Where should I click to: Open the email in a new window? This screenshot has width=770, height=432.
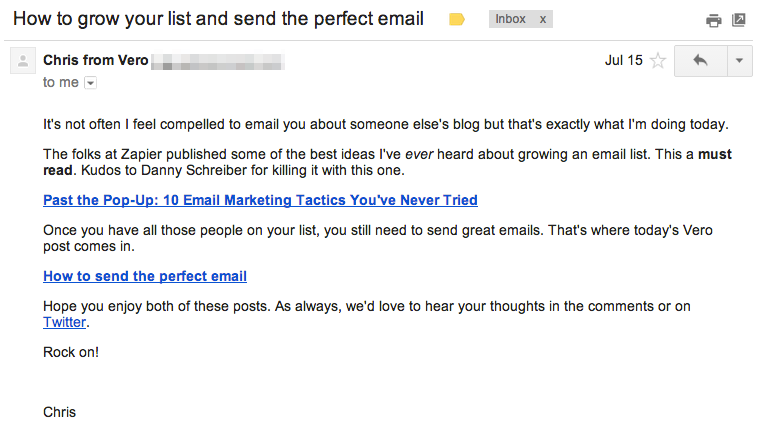739,20
